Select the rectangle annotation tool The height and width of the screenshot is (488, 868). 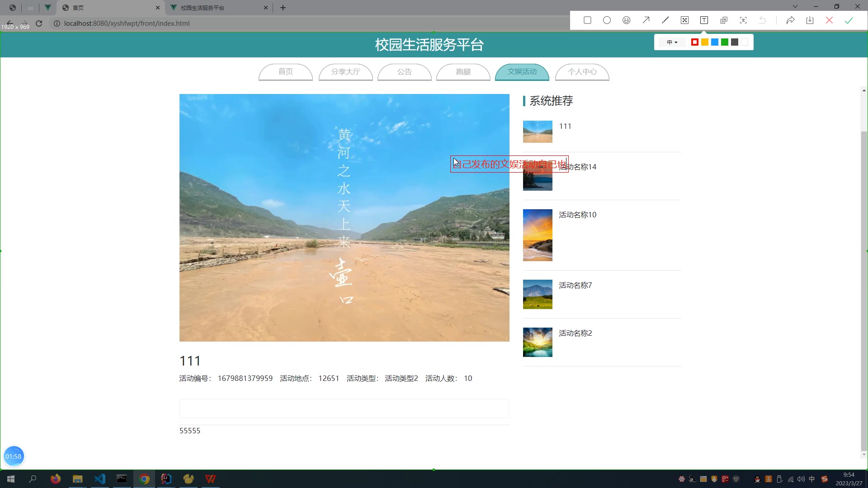pyautogui.click(x=587, y=20)
